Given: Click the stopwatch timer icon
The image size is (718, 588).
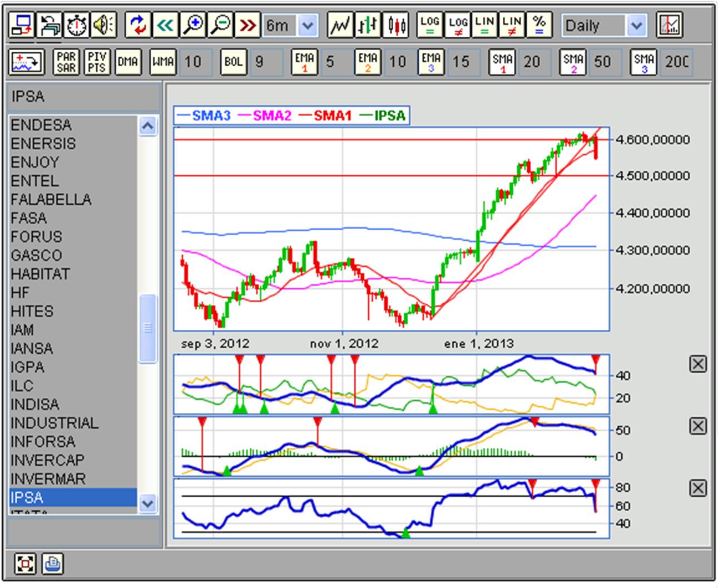Looking at the screenshot, I should 77,25.
